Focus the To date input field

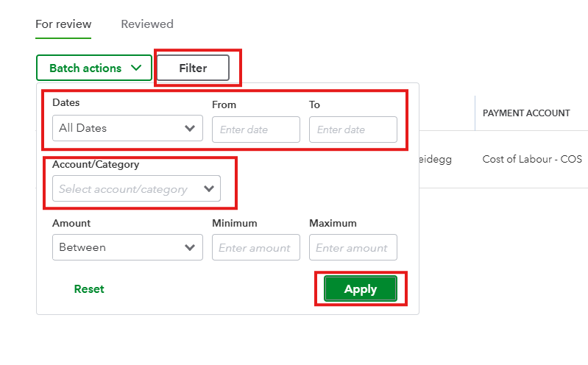(x=353, y=130)
